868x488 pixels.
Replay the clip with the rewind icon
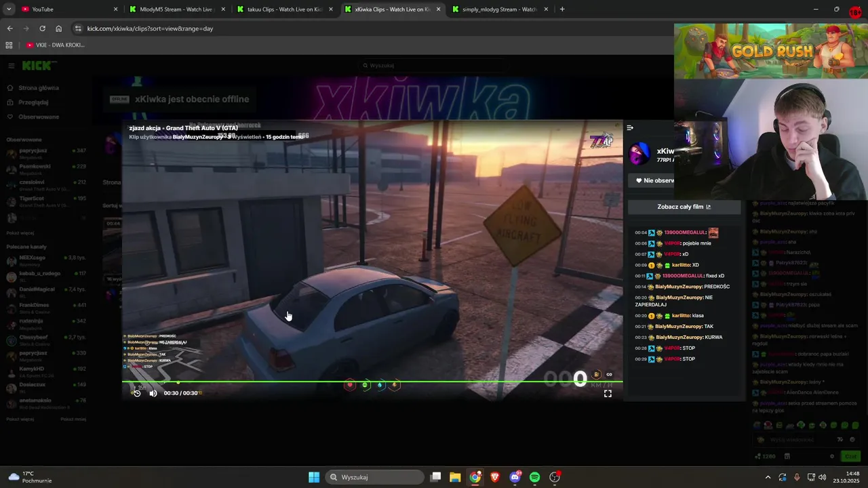137,393
